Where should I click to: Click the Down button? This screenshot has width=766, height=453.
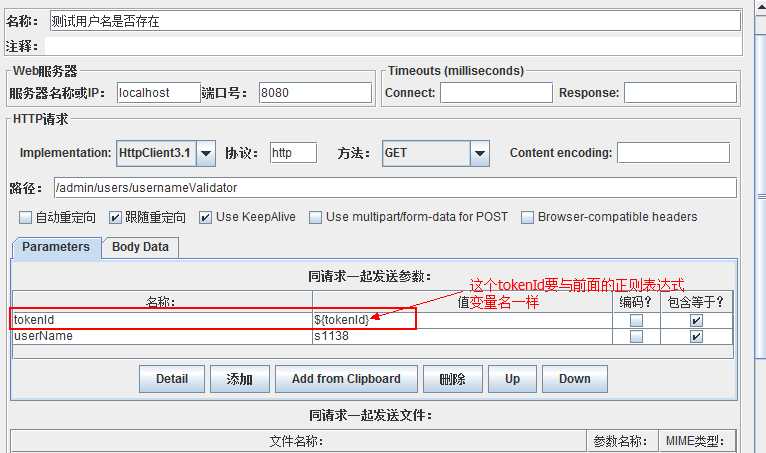tap(575, 379)
